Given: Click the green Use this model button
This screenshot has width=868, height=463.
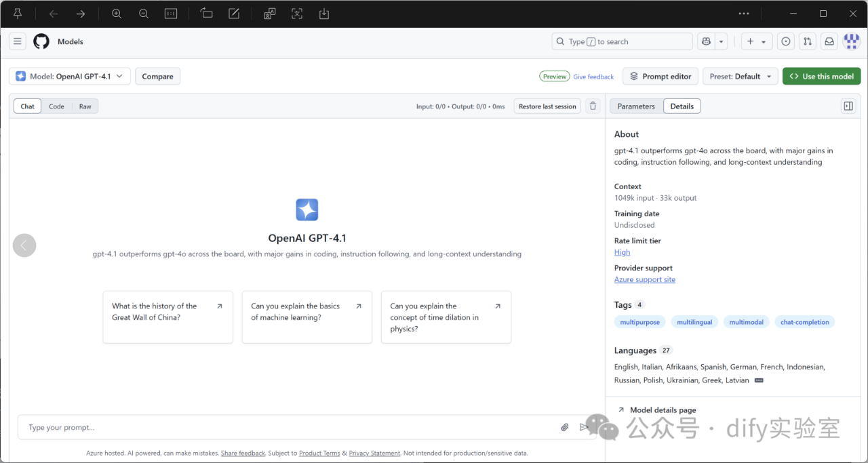Looking at the screenshot, I should (821, 77).
